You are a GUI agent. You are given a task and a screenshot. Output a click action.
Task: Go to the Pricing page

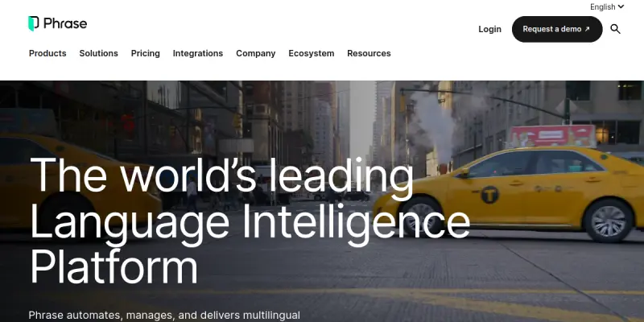click(146, 53)
